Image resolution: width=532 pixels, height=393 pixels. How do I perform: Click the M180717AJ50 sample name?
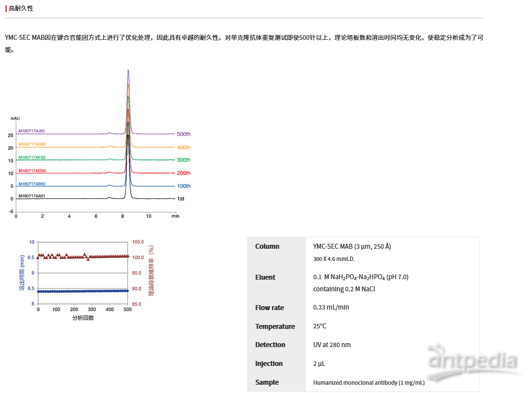32,131
